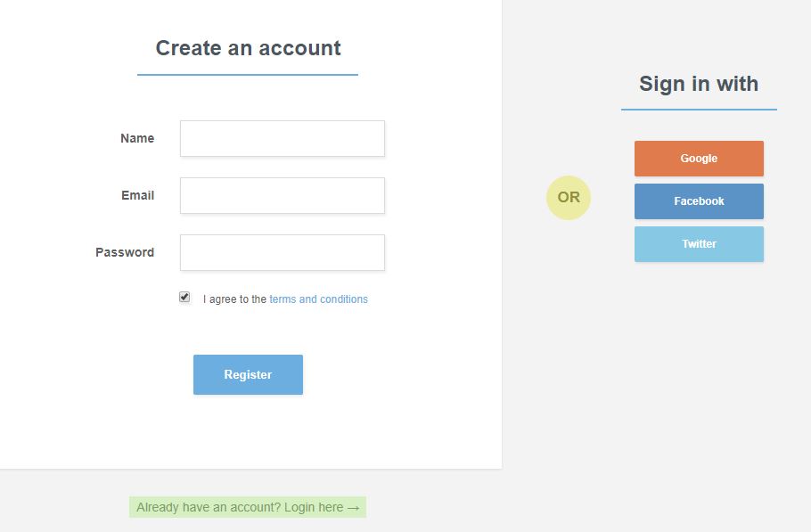811x532 pixels.
Task: Choose the Facebook sign-in button
Action: [x=699, y=201]
